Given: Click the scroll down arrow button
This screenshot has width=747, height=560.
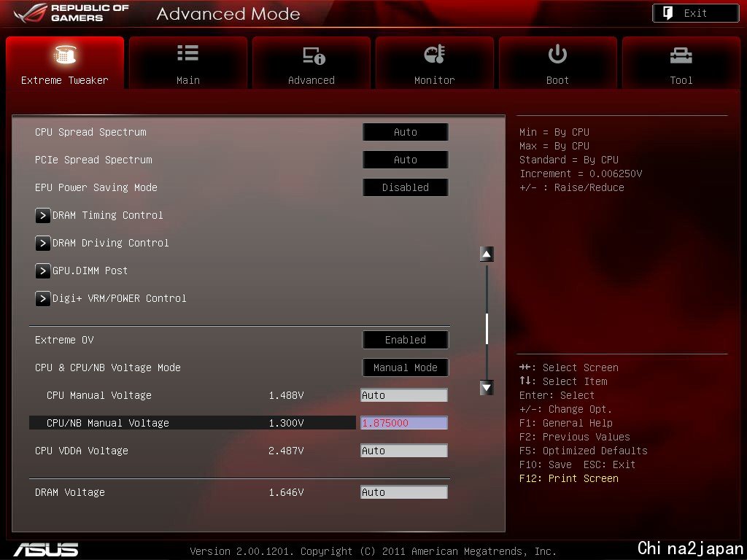Looking at the screenshot, I should (x=487, y=388).
